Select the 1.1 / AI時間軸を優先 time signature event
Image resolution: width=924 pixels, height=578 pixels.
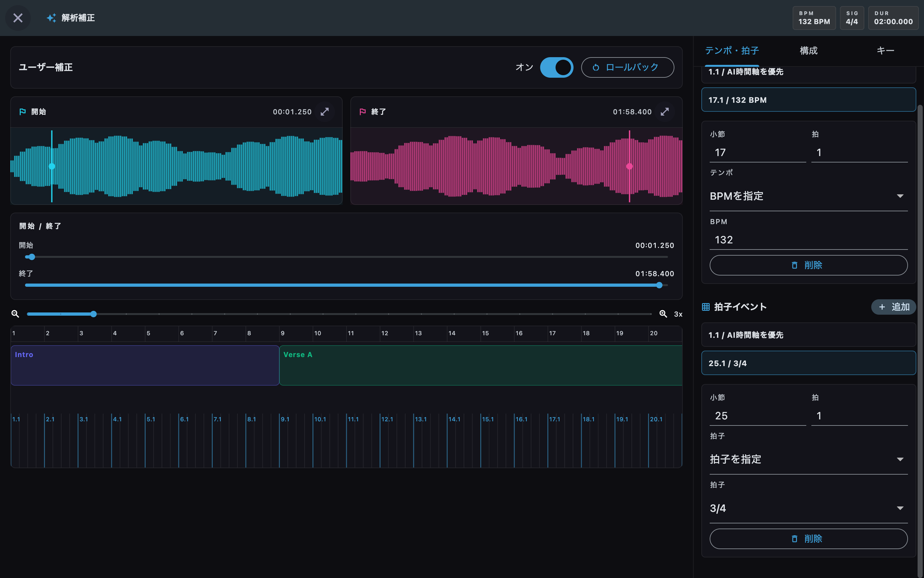[808, 335]
